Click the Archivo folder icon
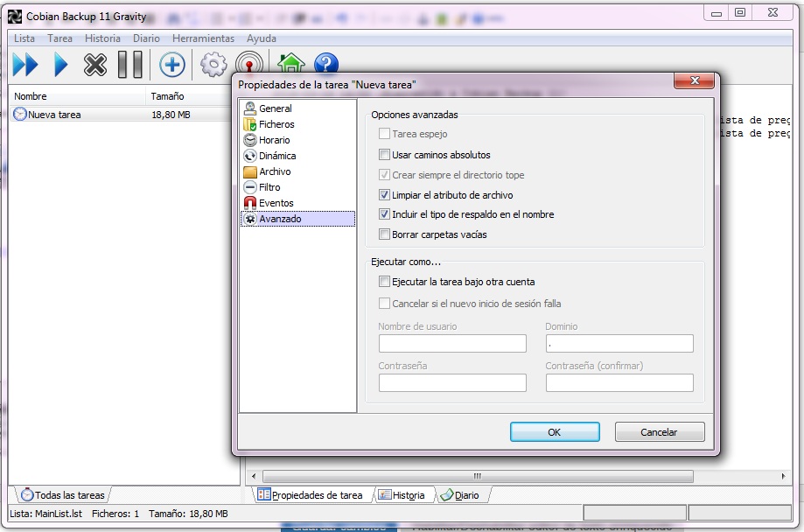This screenshot has height=532, width=804. [249, 171]
